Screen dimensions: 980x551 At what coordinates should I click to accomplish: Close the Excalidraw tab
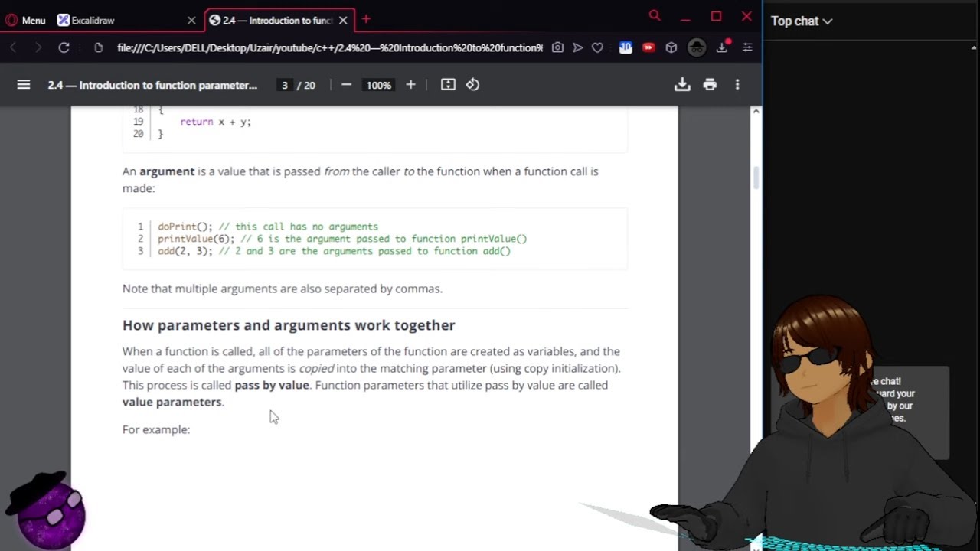pyautogui.click(x=191, y=21)
